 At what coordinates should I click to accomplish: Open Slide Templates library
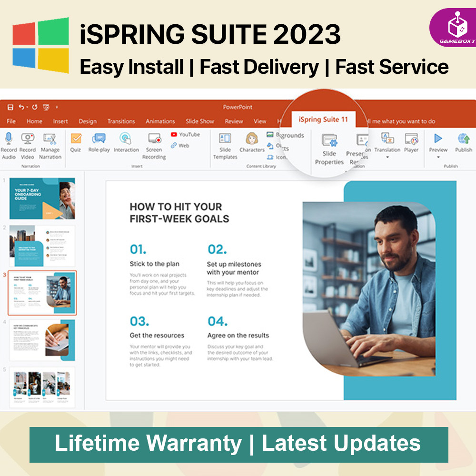click(x=225, y=146)
